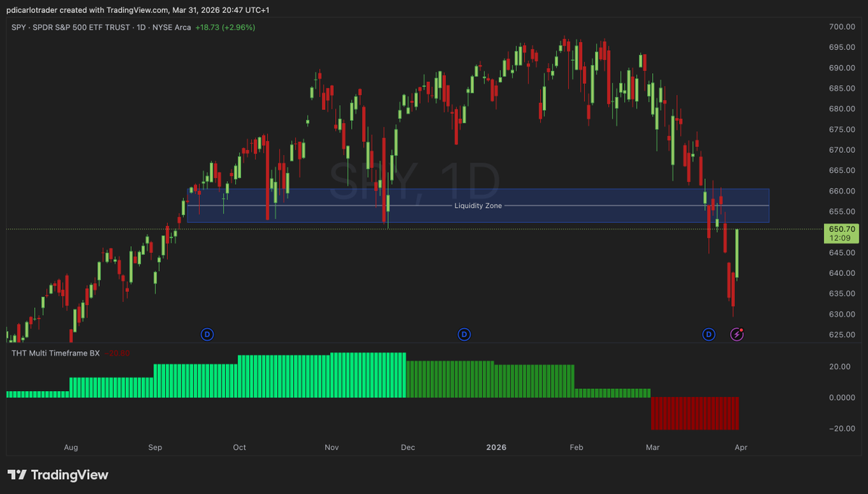Click the 0.0000 indicator scale label

pos(841,398)
